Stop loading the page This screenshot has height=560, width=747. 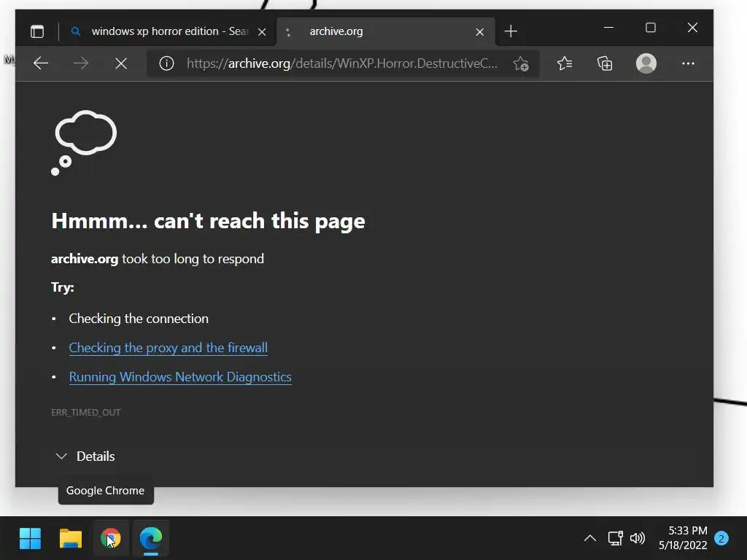pyautogui.click(x=121, y=63)
